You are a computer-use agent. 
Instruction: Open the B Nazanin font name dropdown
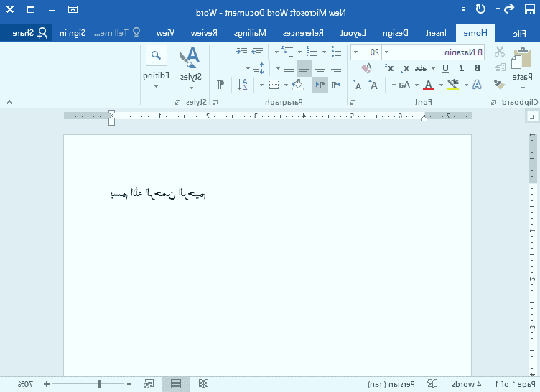tap(386, 52)
